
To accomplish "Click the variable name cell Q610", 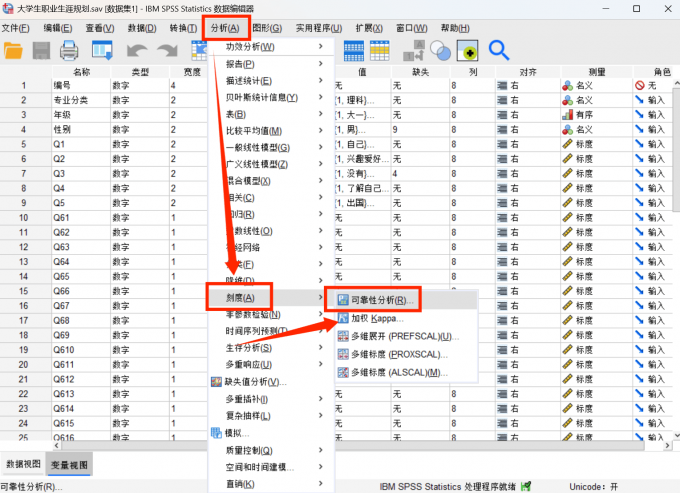I will 81,350.
